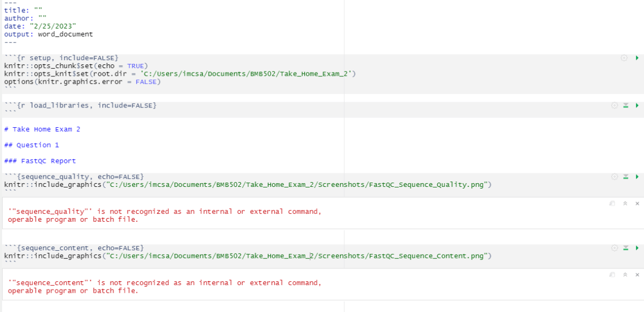Image resolution: width=644 pixels, height=312 pixels.
Task: Collapse the sequence_quality error output
Action: point(625,204)
